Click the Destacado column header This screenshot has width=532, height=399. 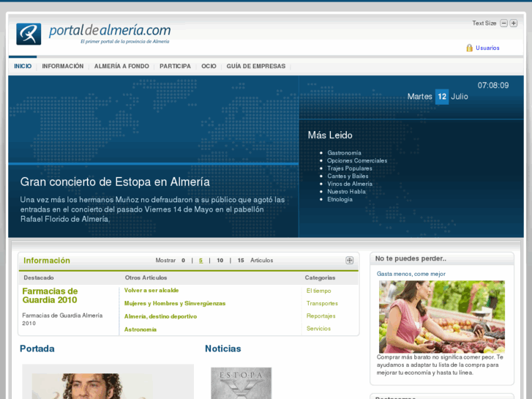pyautogui.click(x=39, y=277)
